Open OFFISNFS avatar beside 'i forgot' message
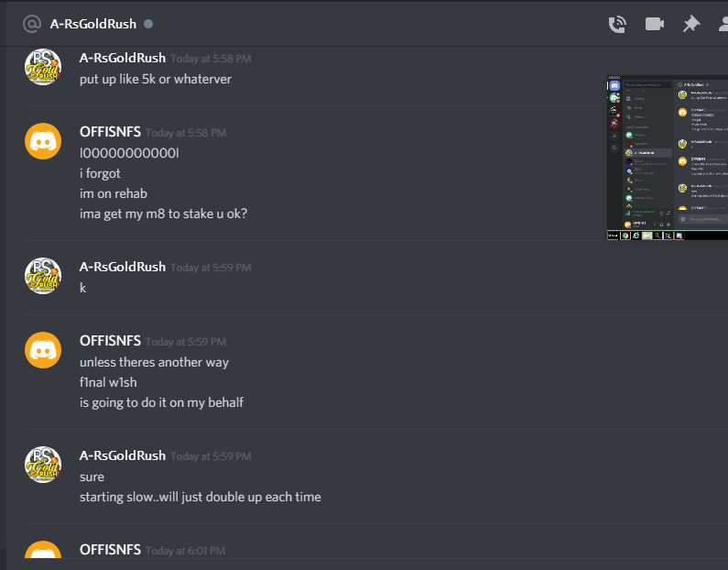Image resolution: width=728 pixels, height=570 pixels. point(43,141)
